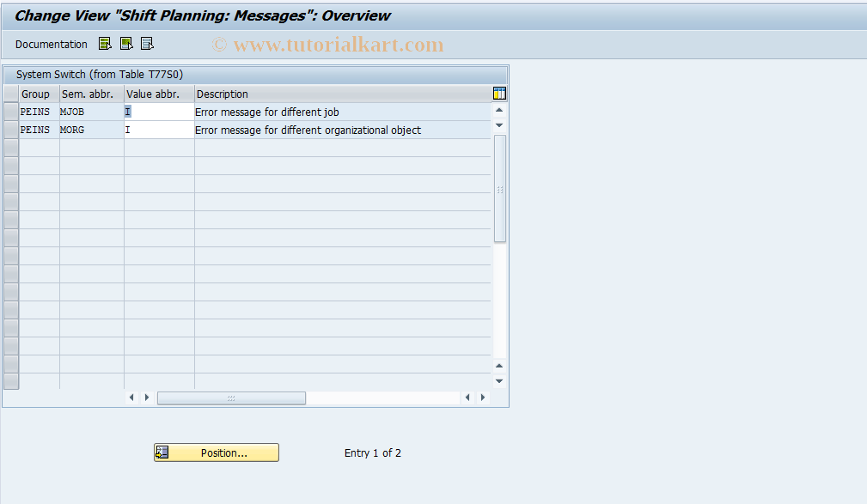The height and width of the screenshot is (504, 867).
Task: Click left arrow at horizontal scrollbar's right end
Action: pyautogui.click(x=467, y=398)
